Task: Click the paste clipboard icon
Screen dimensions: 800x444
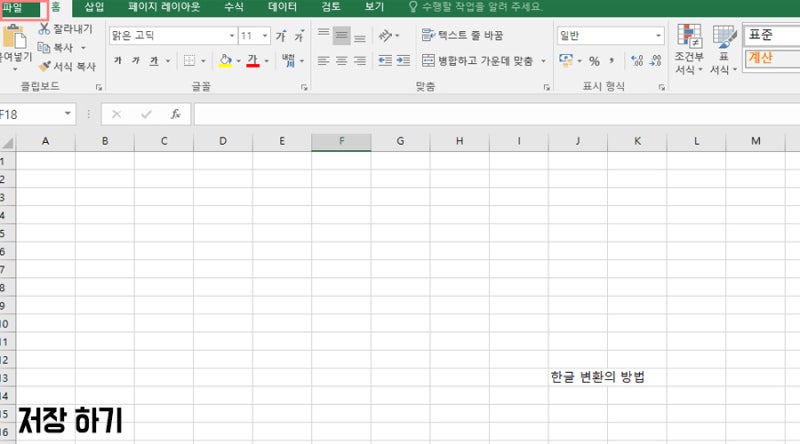Action: pyautogui.click(x=14, y=37)
